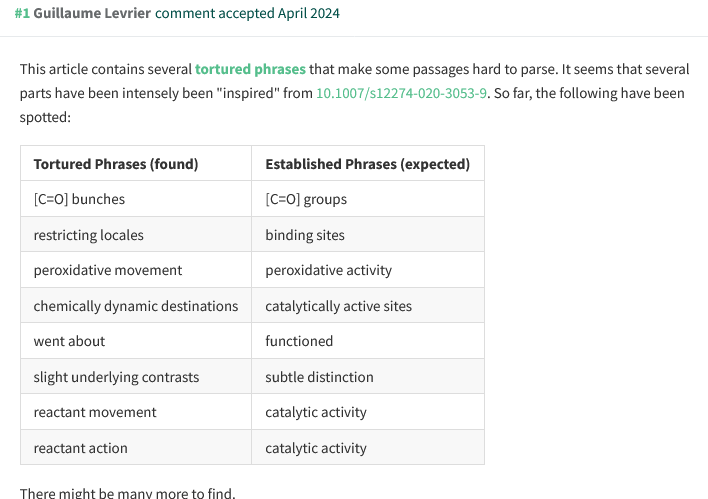Select the '[C=O] bunches' table cell
708x499 pixels.
(80, 199)
